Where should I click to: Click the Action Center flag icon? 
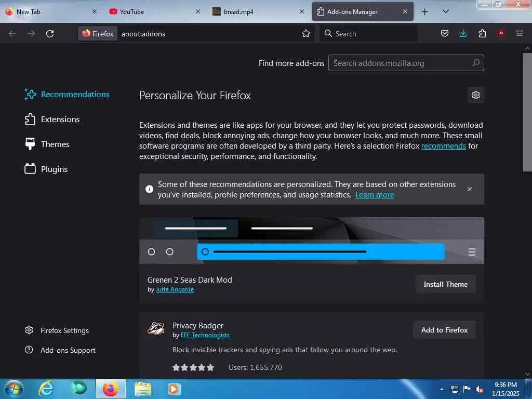pos(467,389)
